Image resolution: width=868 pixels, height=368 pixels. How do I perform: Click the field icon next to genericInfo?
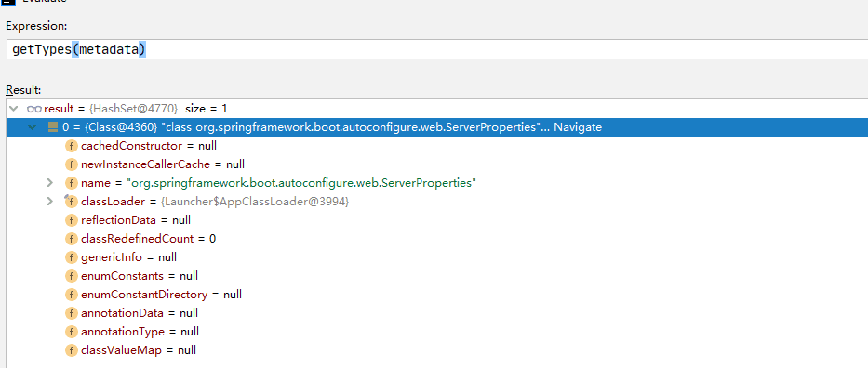(72, 257)
